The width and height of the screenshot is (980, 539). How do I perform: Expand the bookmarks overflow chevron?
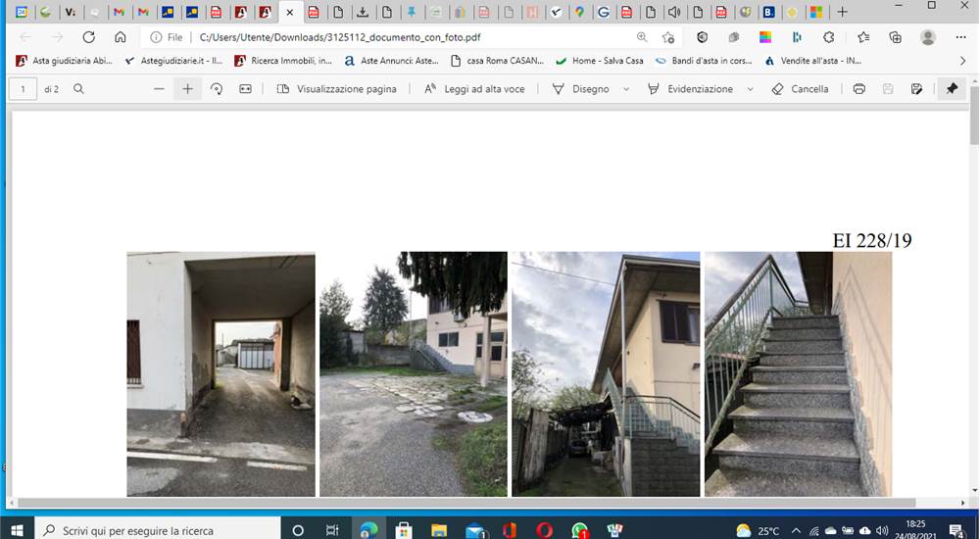962,61
